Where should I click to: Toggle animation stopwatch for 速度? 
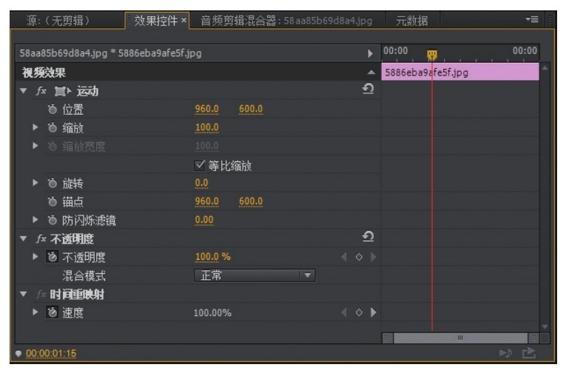(53, 312)
